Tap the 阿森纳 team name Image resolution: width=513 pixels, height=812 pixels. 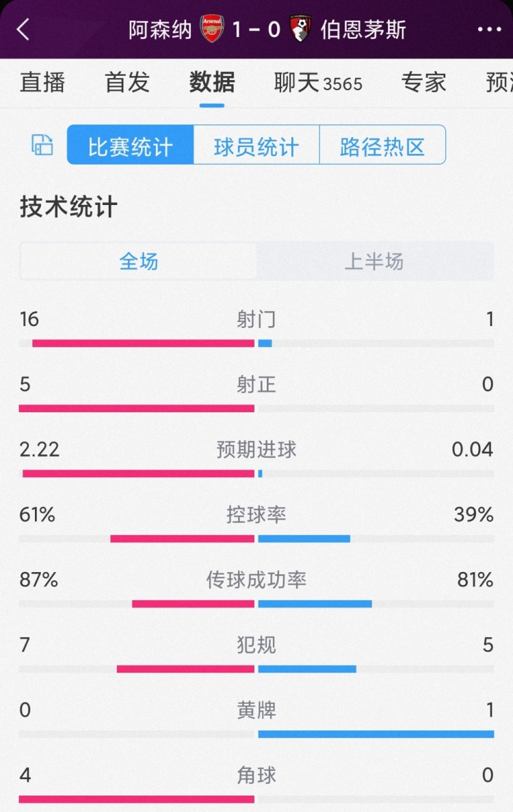[x=161, y=29]
